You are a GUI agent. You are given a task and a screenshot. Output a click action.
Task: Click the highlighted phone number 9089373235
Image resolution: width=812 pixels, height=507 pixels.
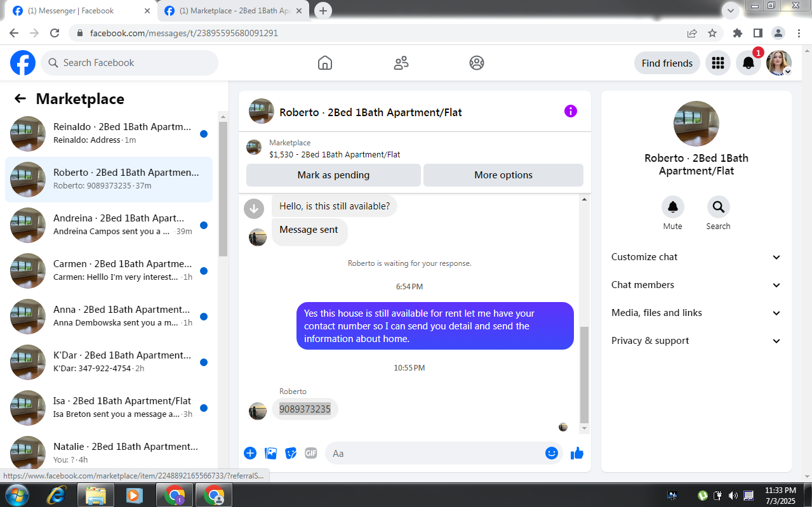[305, 409]
